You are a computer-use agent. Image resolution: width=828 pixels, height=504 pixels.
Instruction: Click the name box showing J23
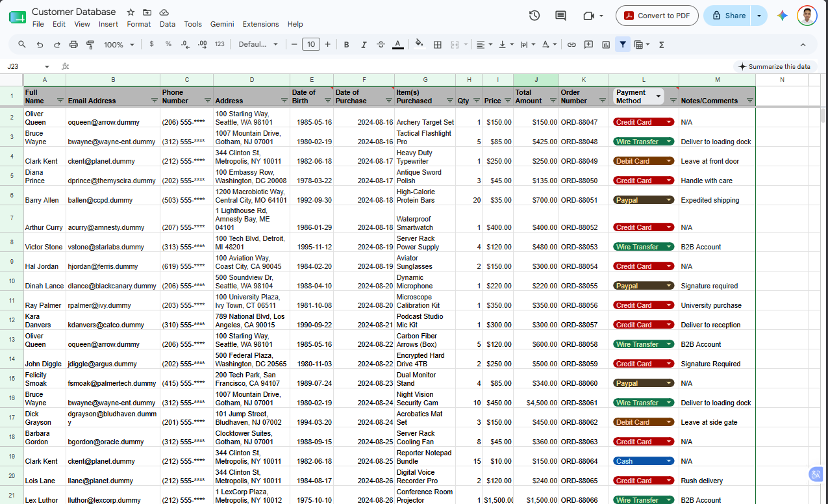coord(27,66)
